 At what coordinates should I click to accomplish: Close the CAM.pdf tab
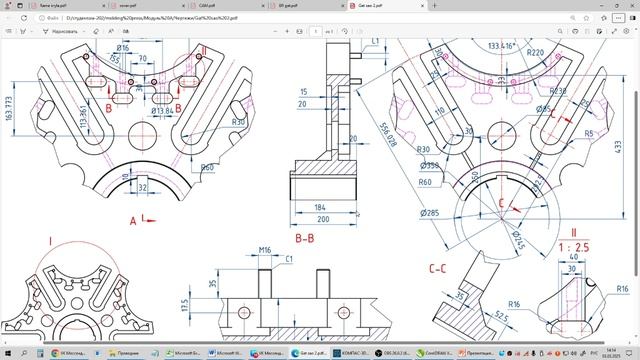[263, 6]
